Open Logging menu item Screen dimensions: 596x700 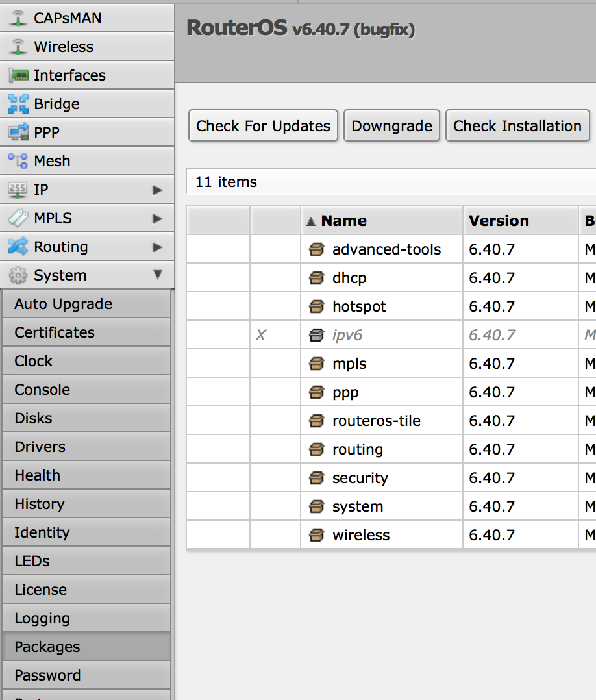86,618
